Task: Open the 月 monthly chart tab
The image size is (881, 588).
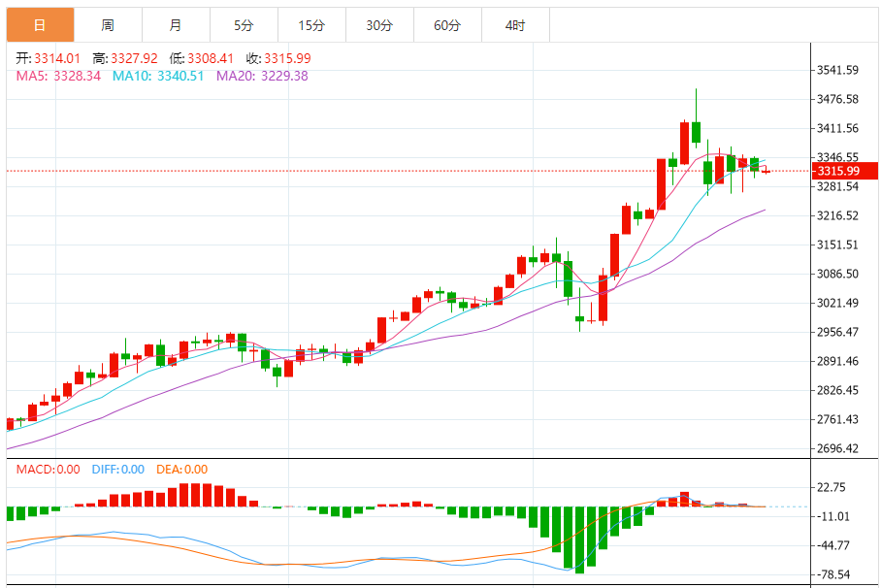Action: [176, 25]
